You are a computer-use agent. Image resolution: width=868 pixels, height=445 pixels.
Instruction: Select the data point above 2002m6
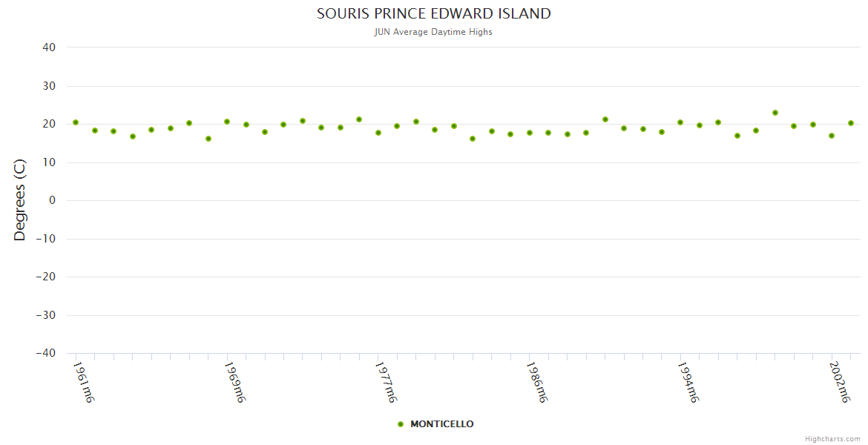tap(832, 136)
